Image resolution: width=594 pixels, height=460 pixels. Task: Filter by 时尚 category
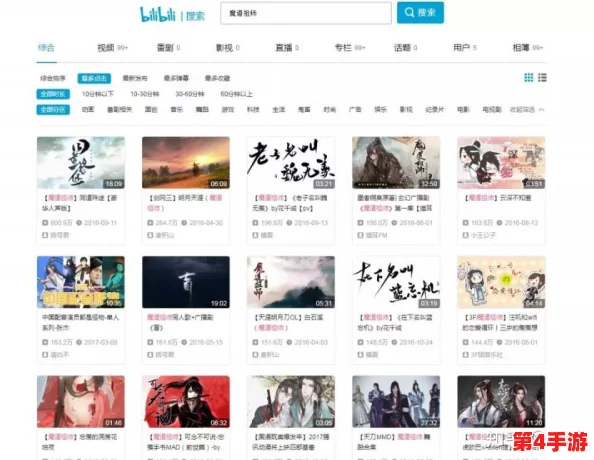pyautogui.click(x=330, y=110)
